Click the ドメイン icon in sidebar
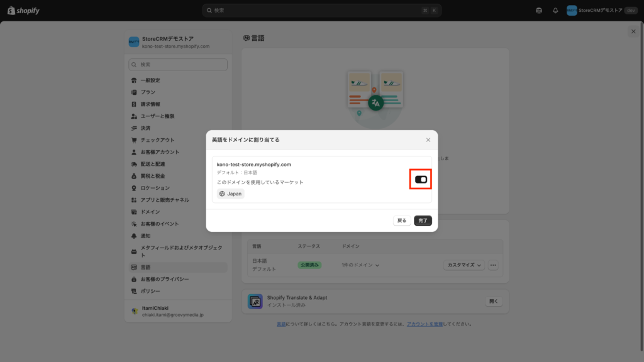Screen dimensions: 644x362 coord(134,212)
